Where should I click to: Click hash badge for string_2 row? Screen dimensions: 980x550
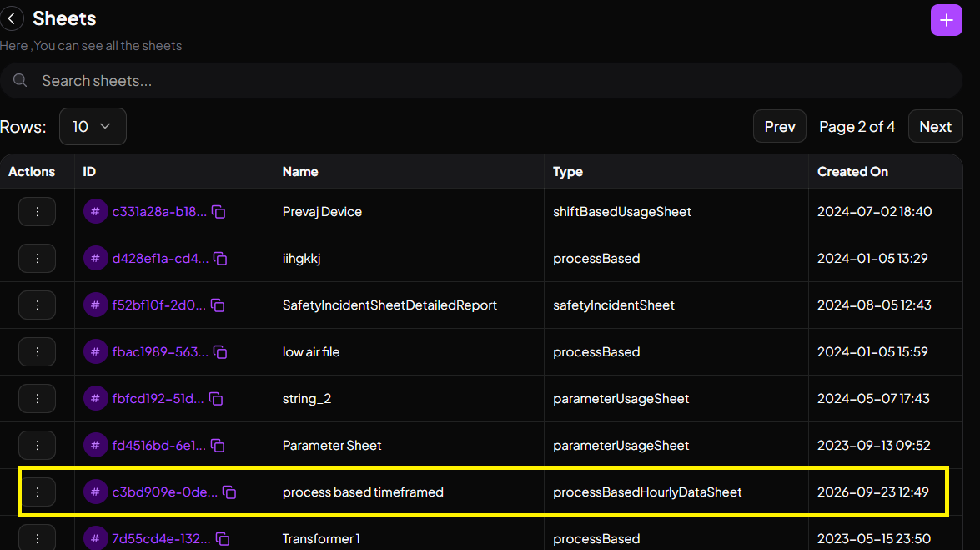[96, 399]
